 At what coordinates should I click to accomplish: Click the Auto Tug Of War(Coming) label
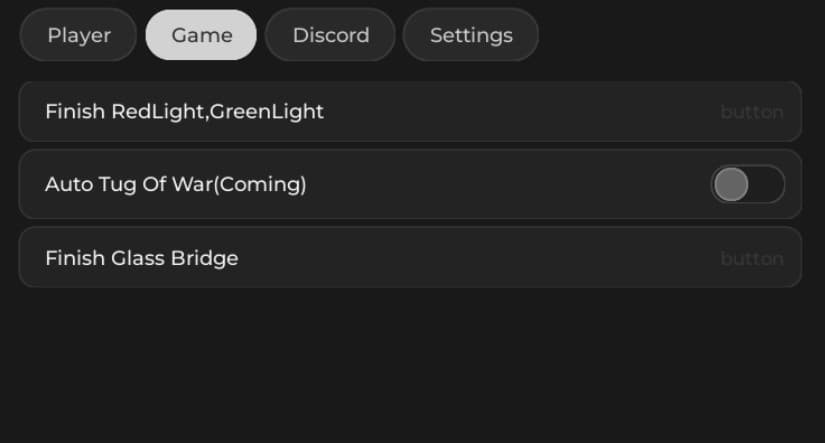point(175,184)
